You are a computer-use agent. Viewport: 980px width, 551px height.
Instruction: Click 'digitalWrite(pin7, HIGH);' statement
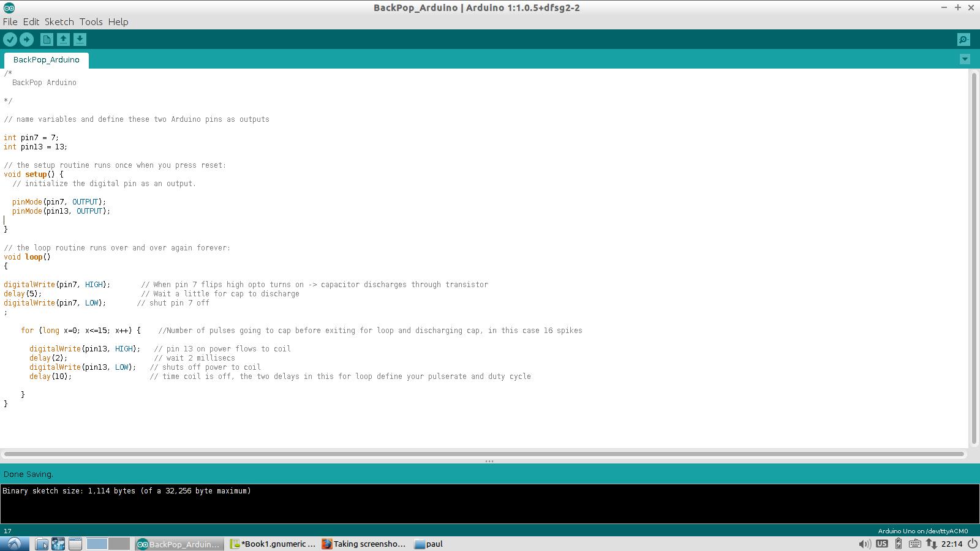[x=57, y=285]
